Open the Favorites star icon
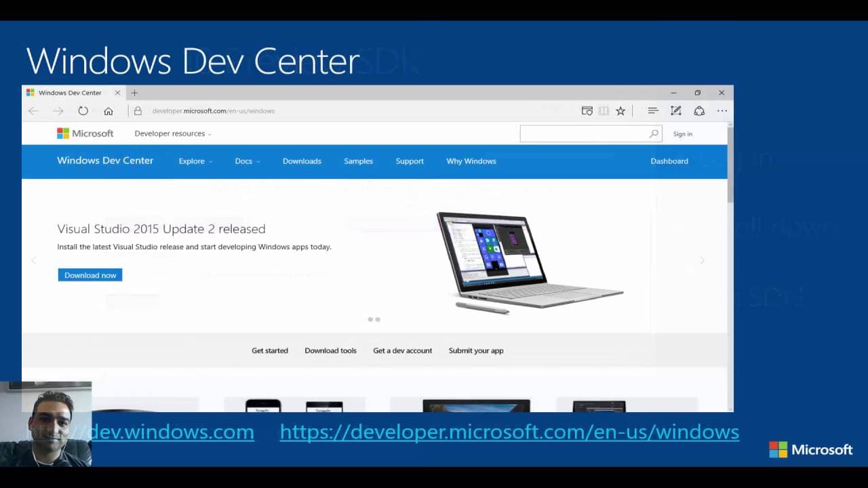This screenshot has height=488, width=868. click(620, 111)
